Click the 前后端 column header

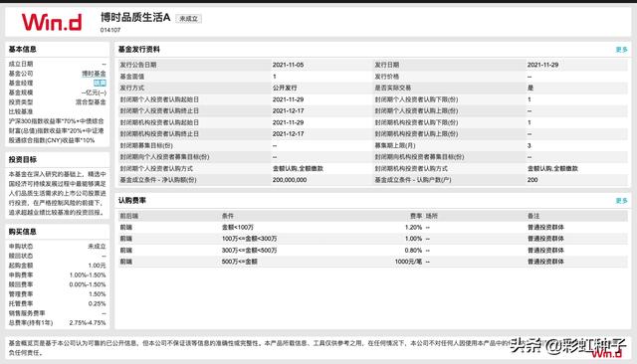(128, 216)
